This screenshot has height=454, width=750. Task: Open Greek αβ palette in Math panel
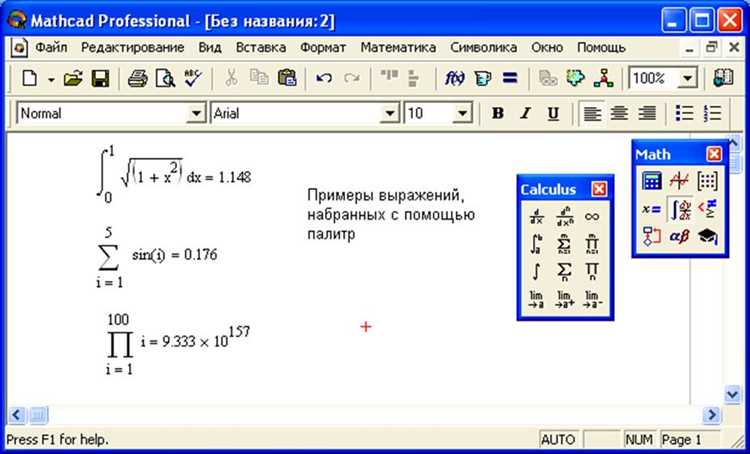click(679, 236)
